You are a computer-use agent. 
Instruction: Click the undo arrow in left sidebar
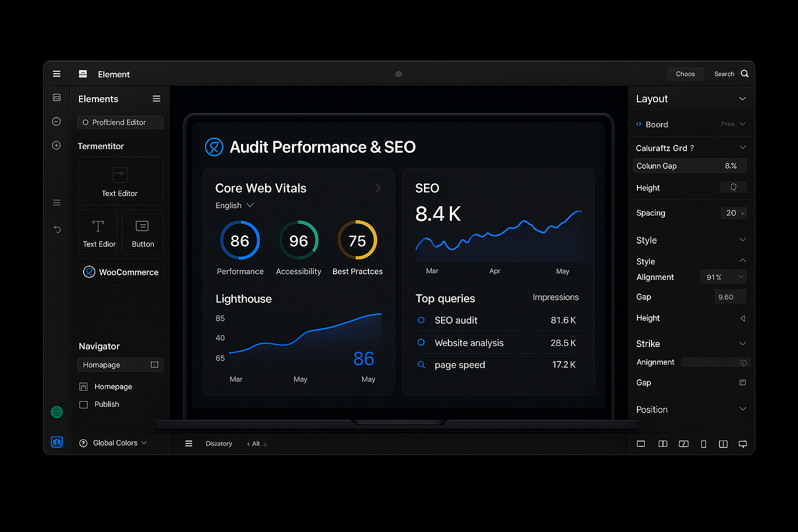(57, 229)
